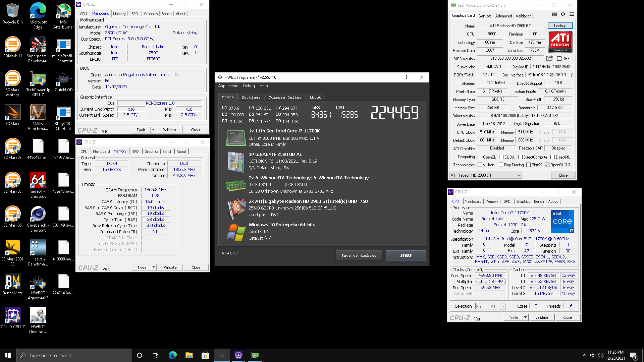The height and width of the screenshot is (362, 644).
Task: Click Close button in GPU-Z
Action: click(563, 175)
